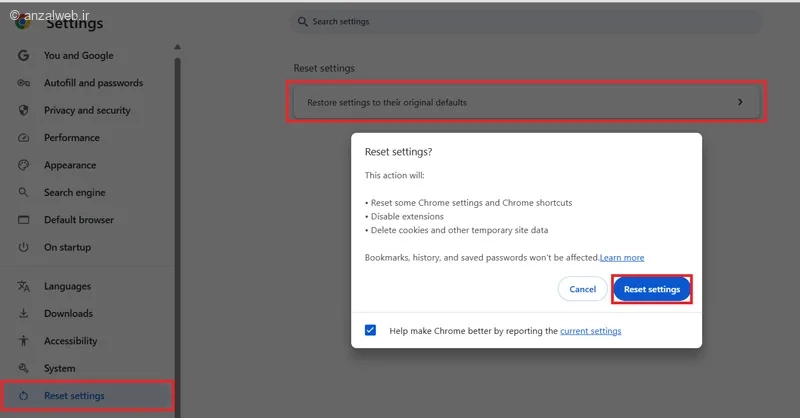Go to Privacy and security
The image size is (800, 418).
tap(87, 110)
